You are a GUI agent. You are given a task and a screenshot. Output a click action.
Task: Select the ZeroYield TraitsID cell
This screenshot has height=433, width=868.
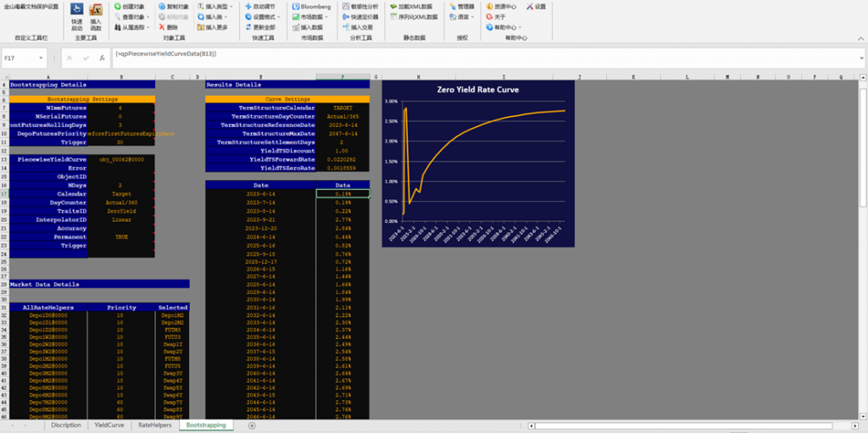coord(122,211)
